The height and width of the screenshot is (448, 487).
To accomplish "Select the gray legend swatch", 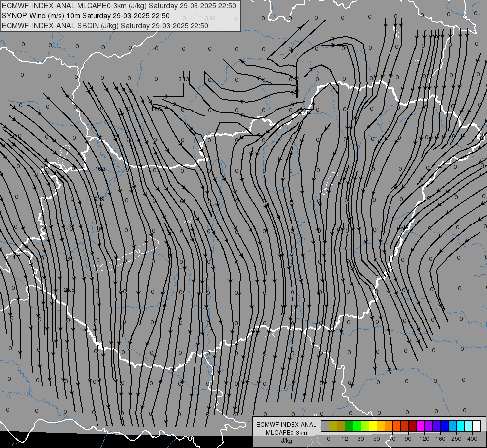I will (x=325, y=426).
